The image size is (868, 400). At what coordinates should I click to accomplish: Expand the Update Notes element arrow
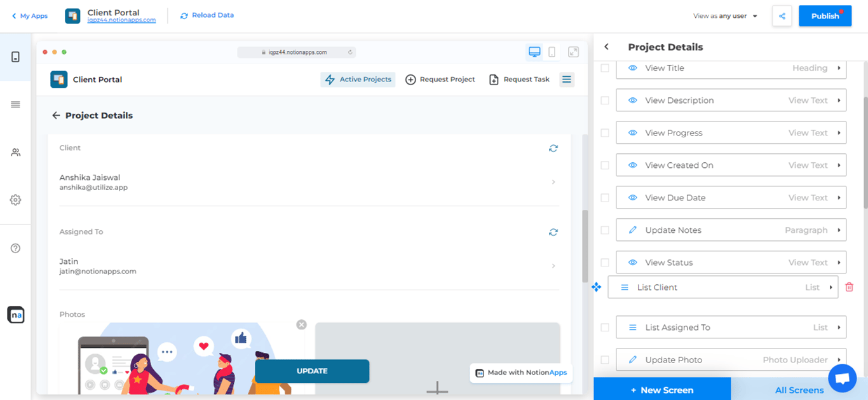click(839, 230)
